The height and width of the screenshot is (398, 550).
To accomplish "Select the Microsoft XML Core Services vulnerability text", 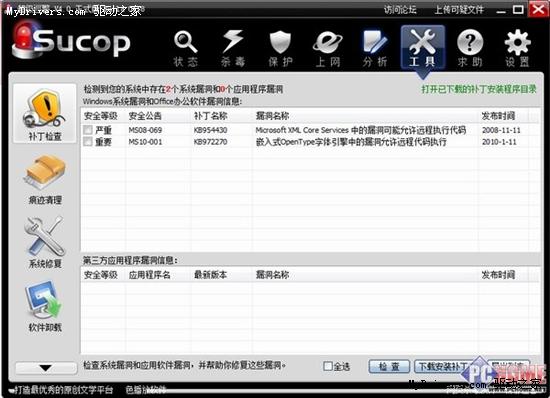I will click(x=361, y=130).
